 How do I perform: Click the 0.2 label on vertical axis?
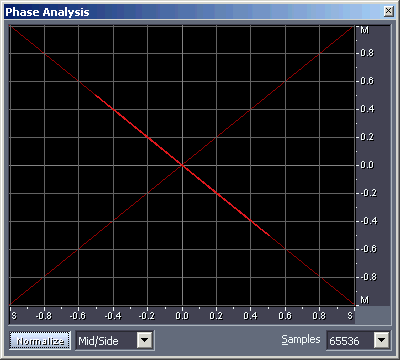click(x=367, y=137)
